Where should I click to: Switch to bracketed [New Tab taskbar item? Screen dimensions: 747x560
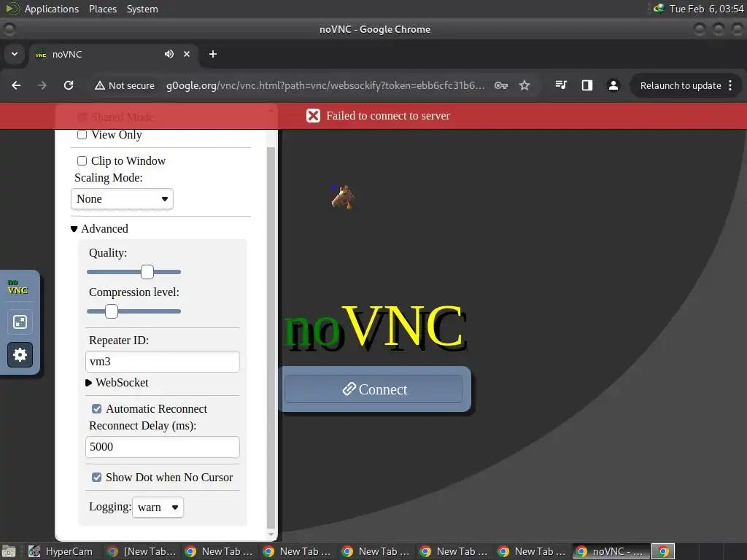click(142, 551)
